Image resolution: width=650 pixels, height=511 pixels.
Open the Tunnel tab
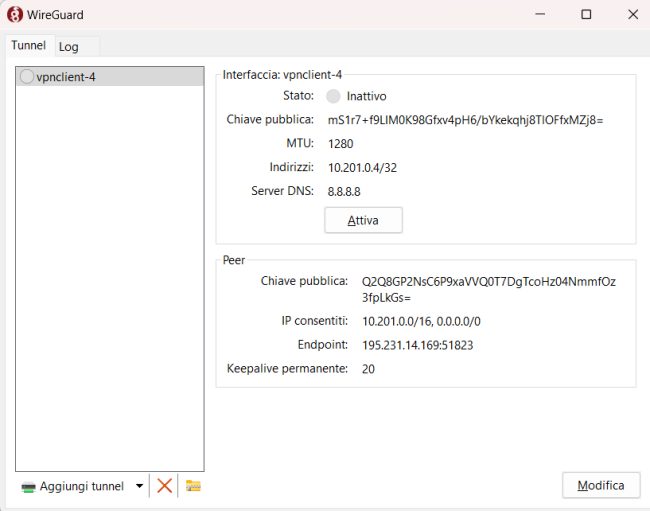28,45
